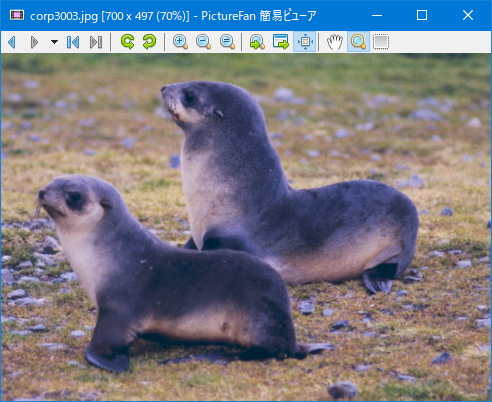Image resolution: width=492 pixels, height=402 pixels.
Task: Minimize the PictureFan viewer window
Action: point(377,15)
